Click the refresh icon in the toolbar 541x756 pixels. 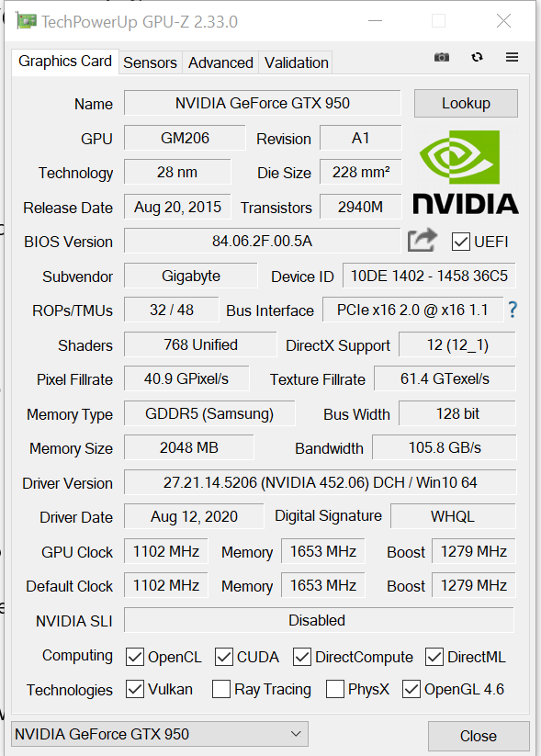pos(477,57)
